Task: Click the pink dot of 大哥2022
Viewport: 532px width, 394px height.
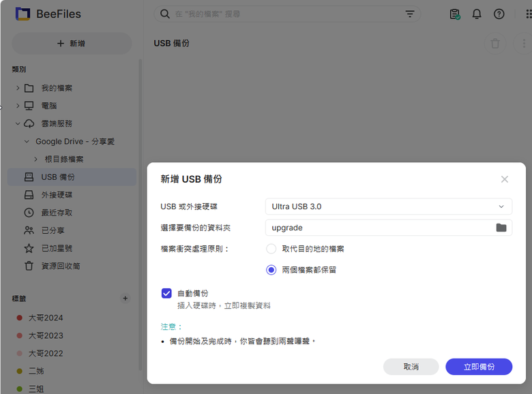Action: click(19, 353)
